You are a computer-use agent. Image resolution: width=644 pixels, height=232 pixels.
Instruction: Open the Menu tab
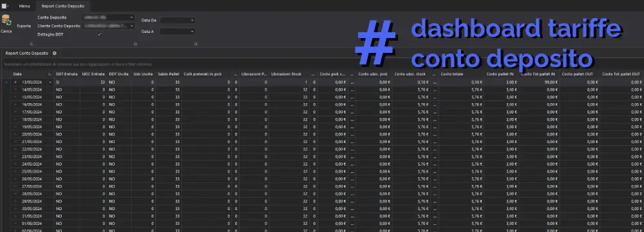click(x=24, y=6)
